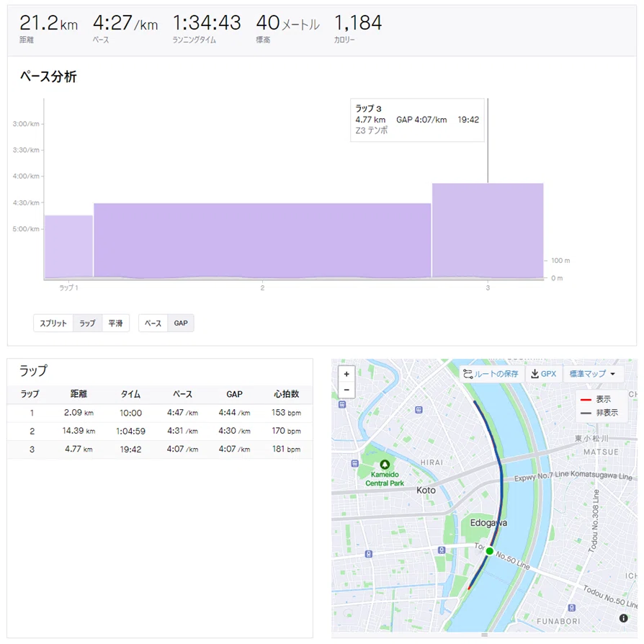Click the route save icon ルートの保存

point(468,374)
